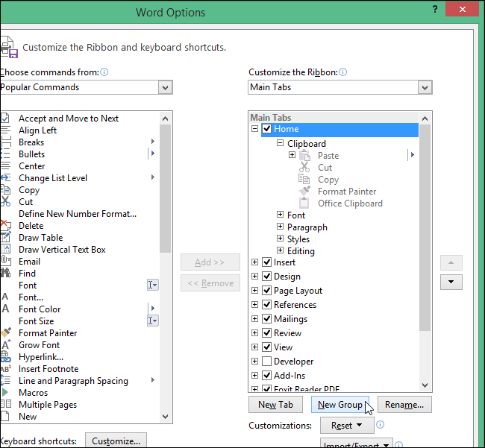
Task: Click the New Group button
Action: point(340,405)
